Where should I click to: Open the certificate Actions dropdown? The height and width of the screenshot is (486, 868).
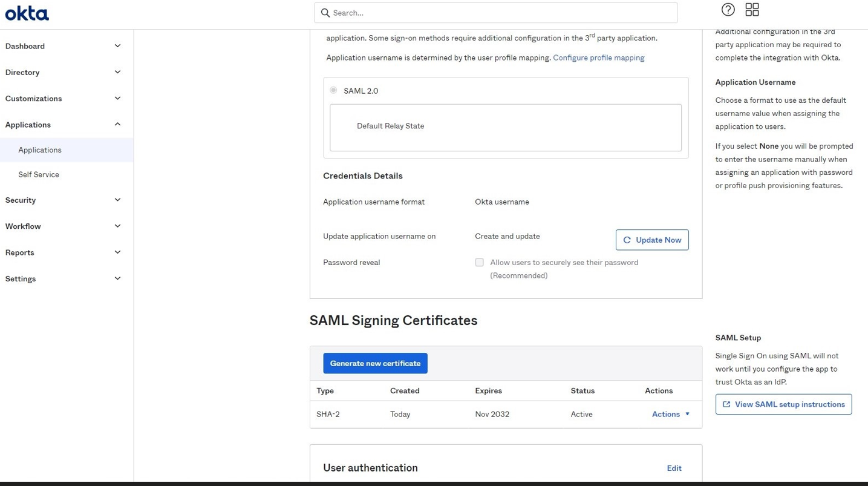pos(670,414)
